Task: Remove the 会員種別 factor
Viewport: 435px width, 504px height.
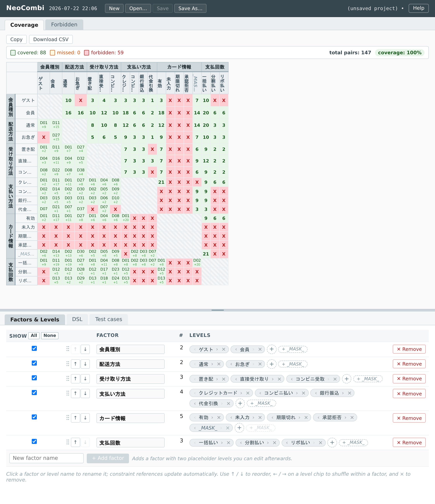Action: pos(409,349)
